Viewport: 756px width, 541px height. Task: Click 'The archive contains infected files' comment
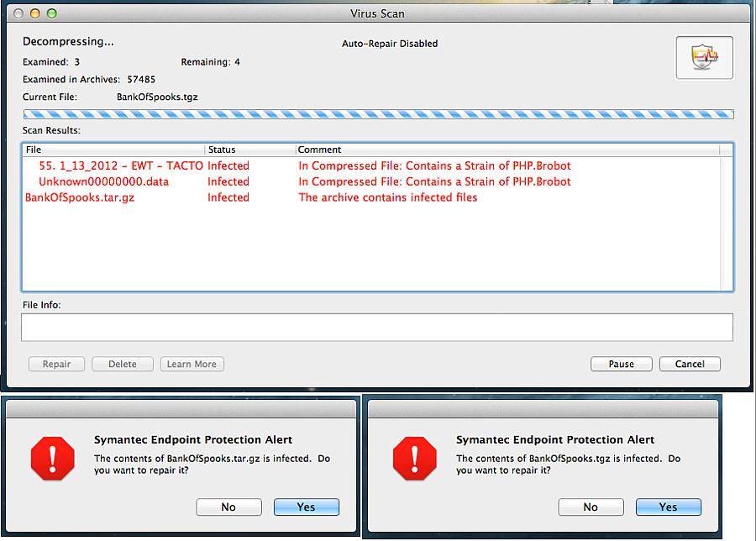coord(387,197)
